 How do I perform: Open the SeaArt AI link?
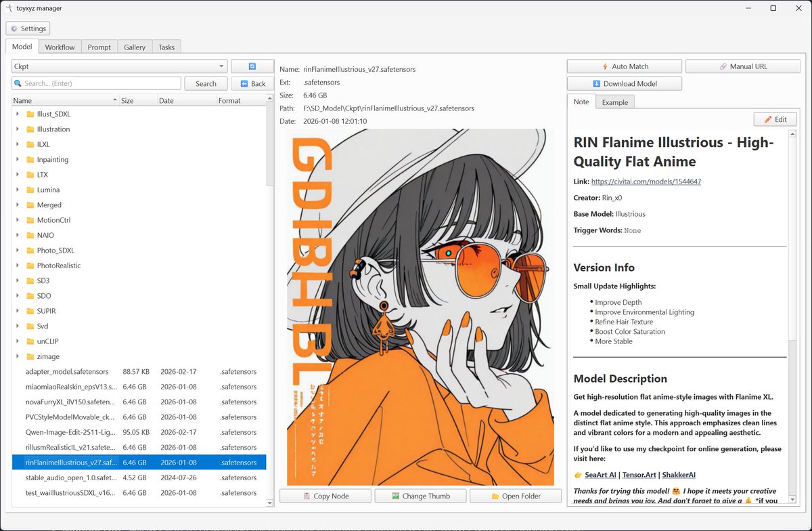point(600,475)
